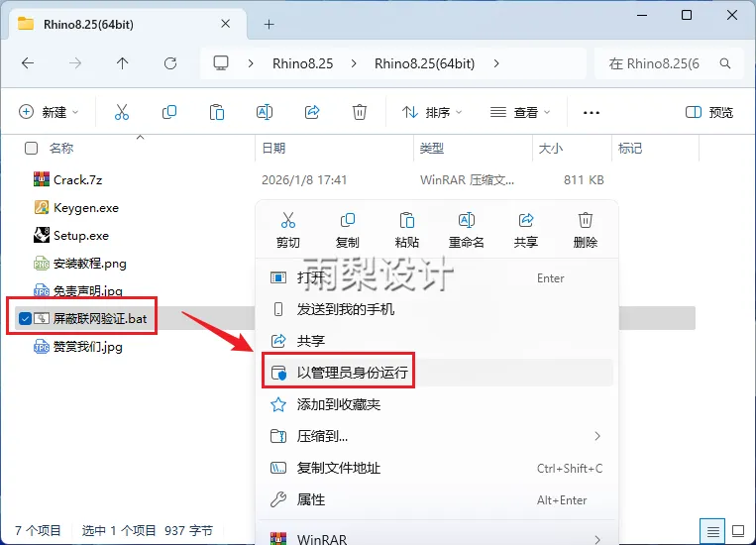The height and width of the screenshot is (545, 756).
Task: Select the Crack.7z file name
Action: click(x=77, y=180)
